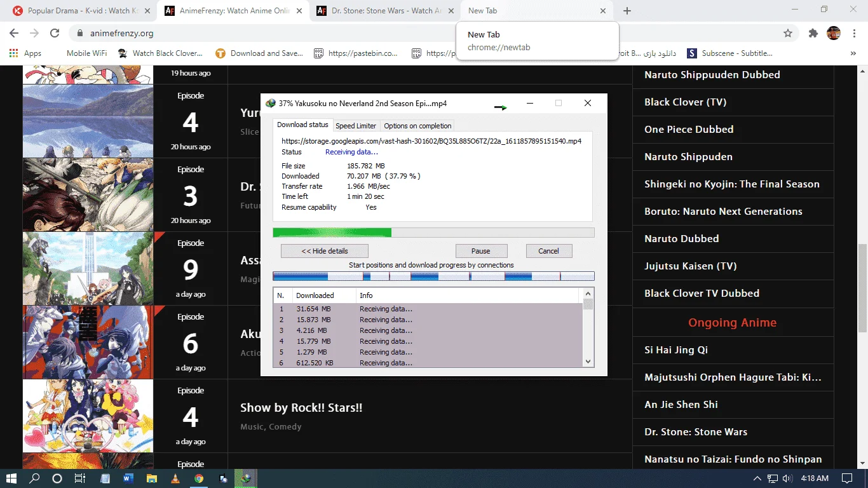This screenshot has height=488, width=868.
Task: Select the Download status tab
Action: pos(302,125)
